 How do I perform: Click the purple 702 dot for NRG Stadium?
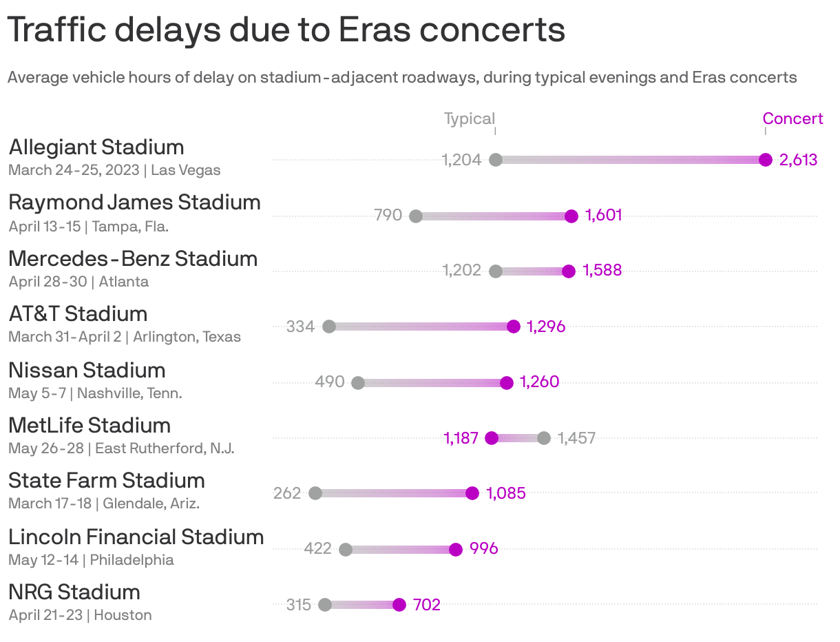tap(399, 605)
